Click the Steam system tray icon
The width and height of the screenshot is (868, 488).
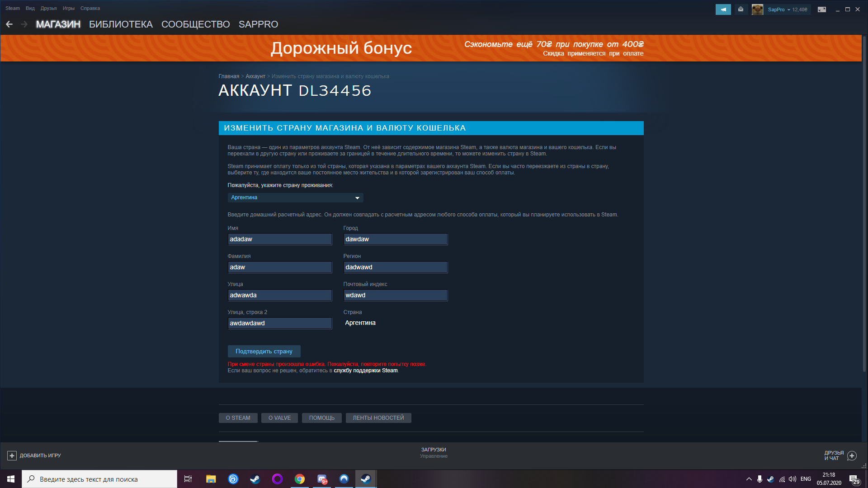pos(770,479)
